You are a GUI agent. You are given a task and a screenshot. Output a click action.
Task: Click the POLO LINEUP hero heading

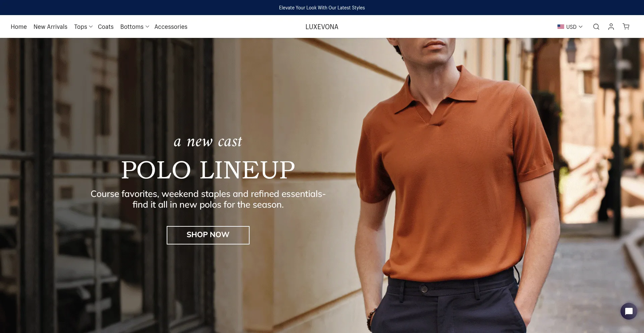click(x=208, y=170)
